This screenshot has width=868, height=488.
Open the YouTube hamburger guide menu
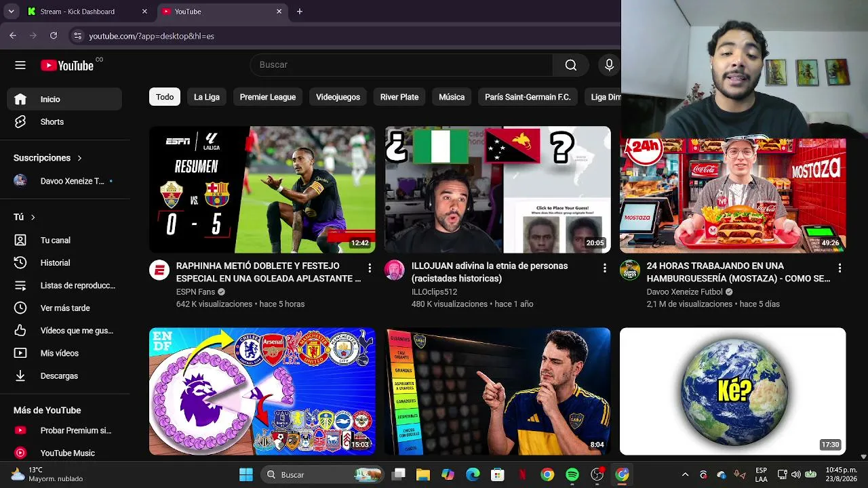coord(20,65)
